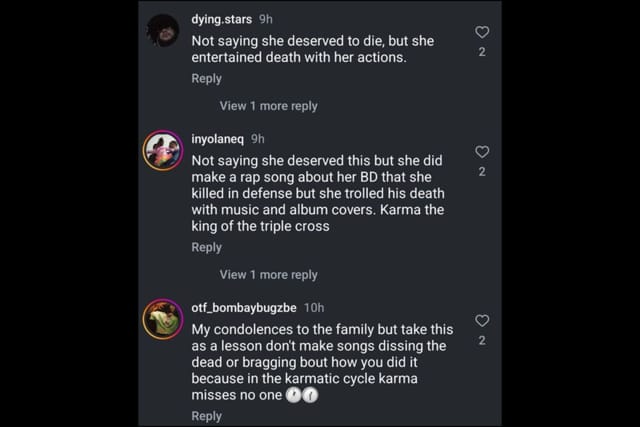
Task: Reply to otf_bombaybugzbe's comment
Action: point(206,416)
